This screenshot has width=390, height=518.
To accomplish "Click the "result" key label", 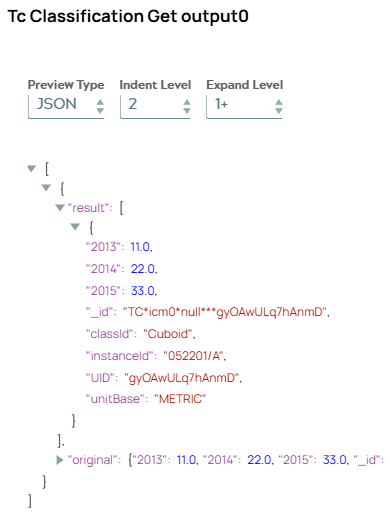I will [88, 208].
